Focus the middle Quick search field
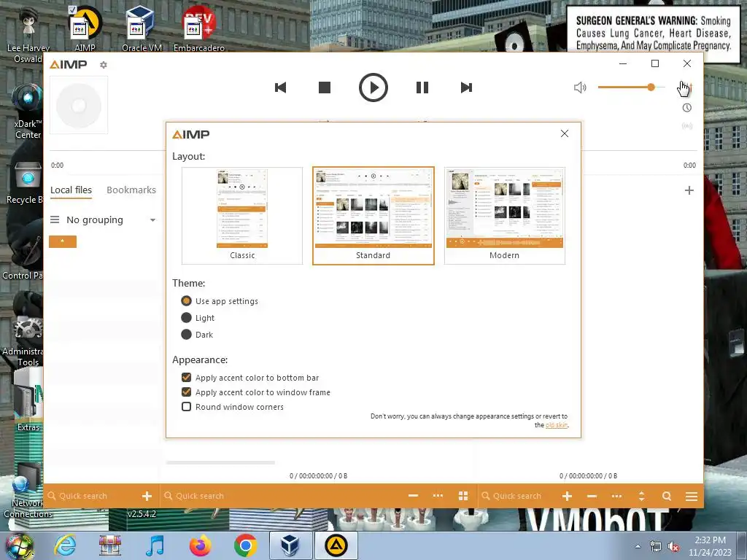 tap(281, 496)
